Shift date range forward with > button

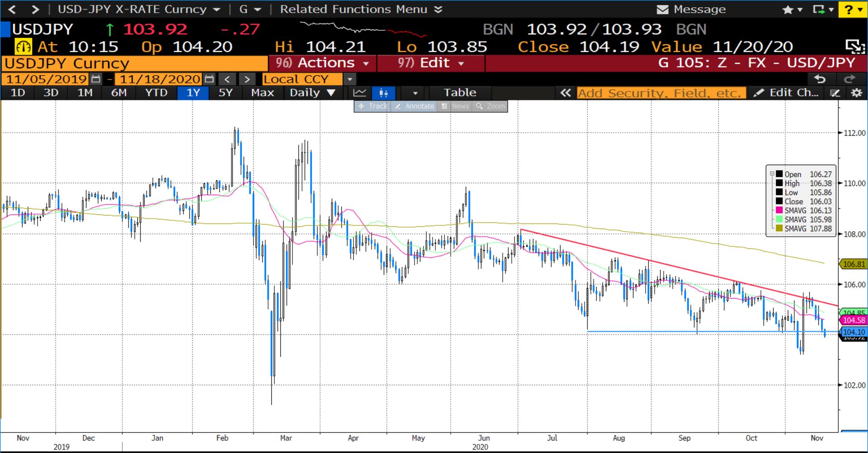(247, 79)
